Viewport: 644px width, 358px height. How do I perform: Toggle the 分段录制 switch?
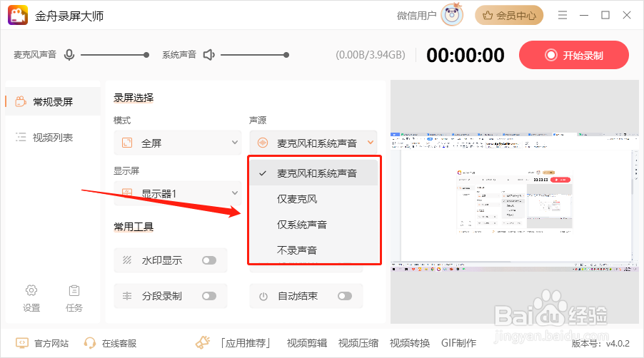[209, 296]
